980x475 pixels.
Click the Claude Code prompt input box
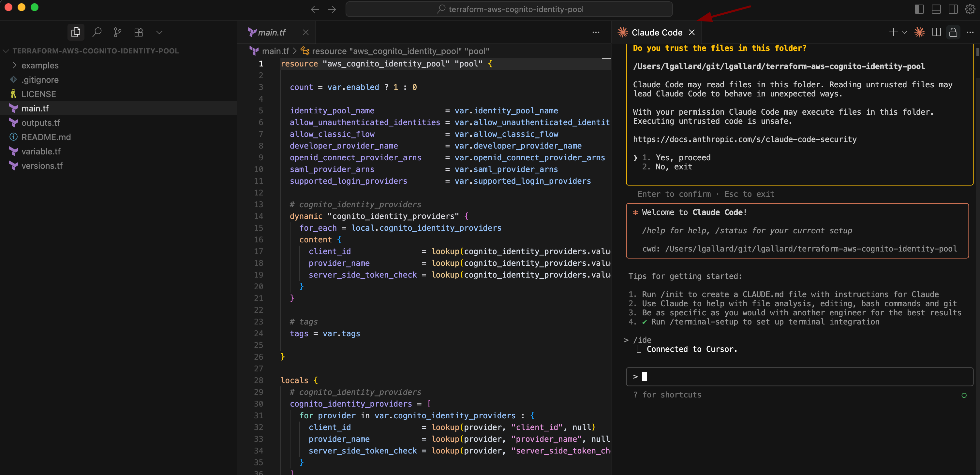pos(799,377)
